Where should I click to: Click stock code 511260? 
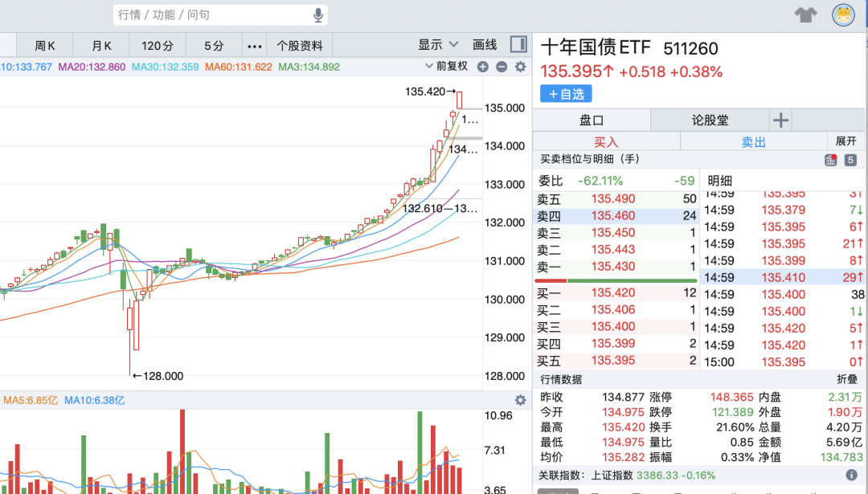click(x=690, y=49)
